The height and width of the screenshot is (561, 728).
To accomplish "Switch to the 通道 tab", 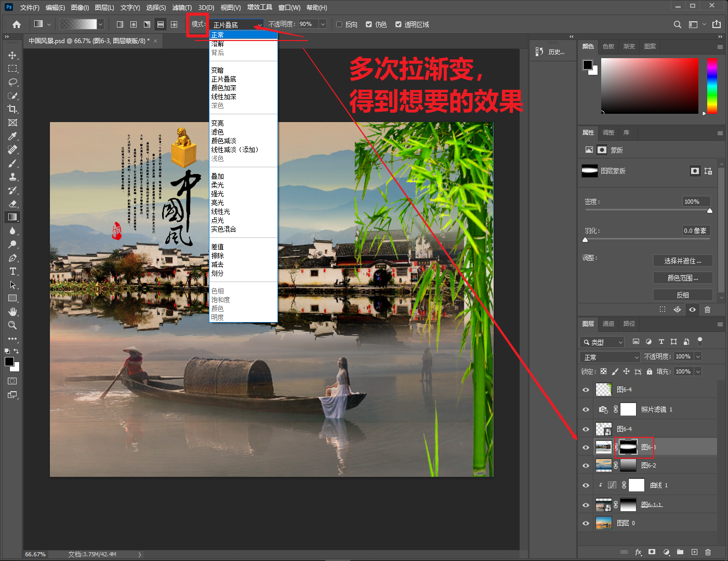I will click(608, 324).
